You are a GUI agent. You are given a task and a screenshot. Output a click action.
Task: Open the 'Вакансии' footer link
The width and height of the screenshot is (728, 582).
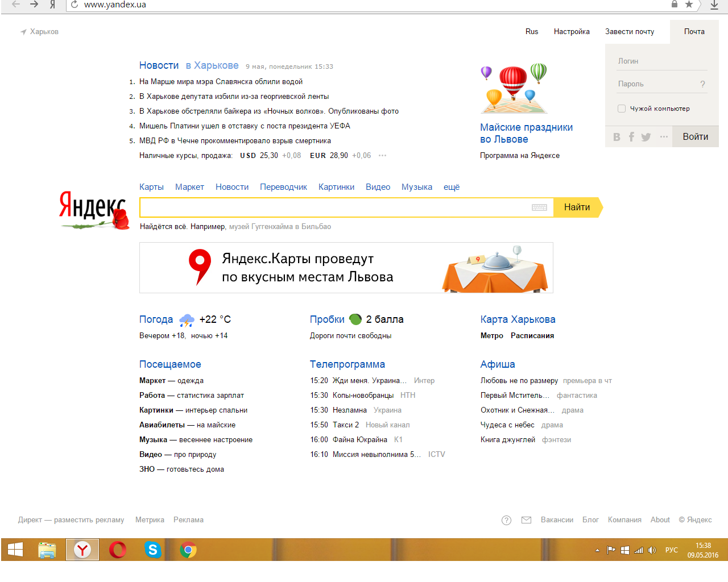[557, 520]
